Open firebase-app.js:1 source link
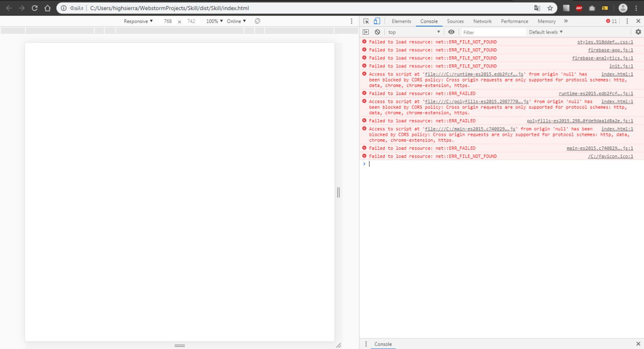The height and width of the screenshot is (349, 644). (611, 50)
